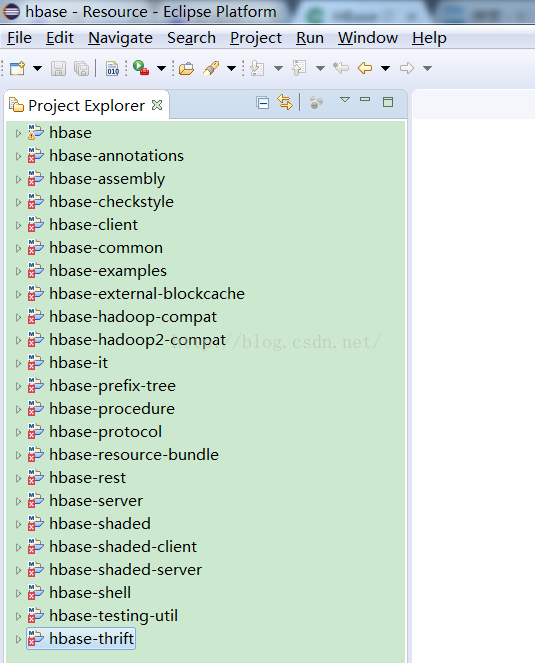
Task: Click the Search flashlight toolbar icon
Action: [x=211, y=68]
